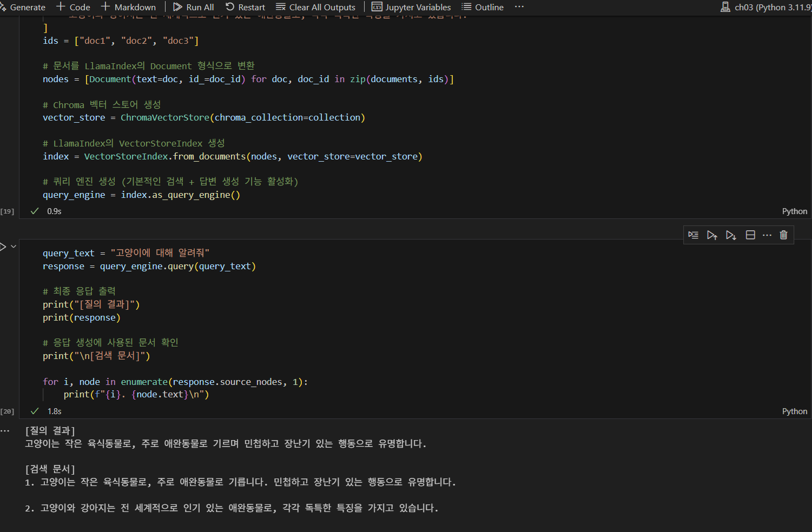Select kernel ch03 (Python 3.11.9)

coord(766,7)
